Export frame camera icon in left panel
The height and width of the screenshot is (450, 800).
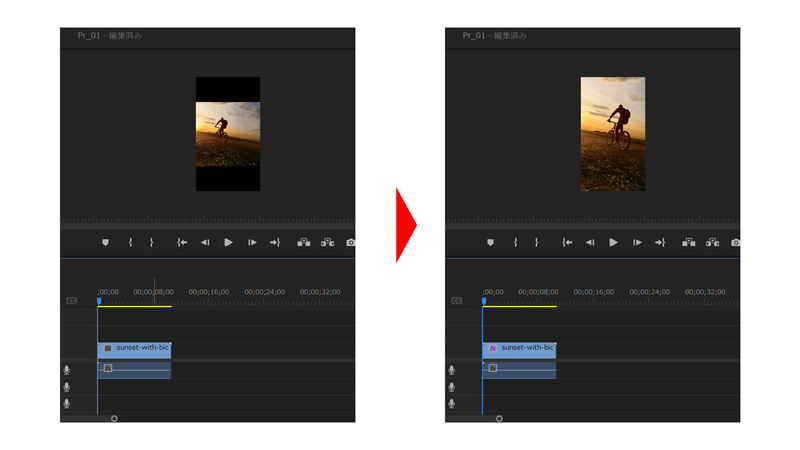[351, 242]
